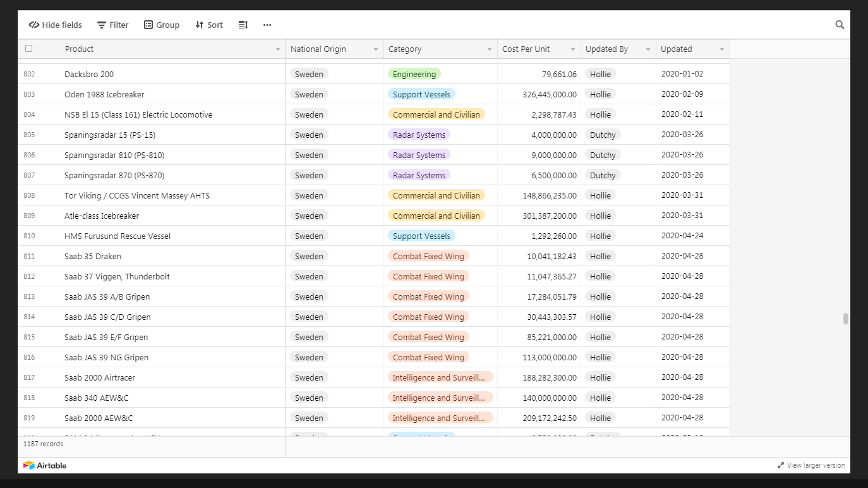Viewport: 868px width, 488px height.
Task: Open Hide fields panel
Action: (x=56, y=25)
